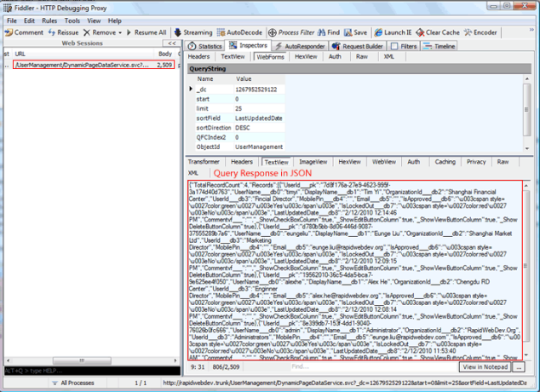This screenshot has width=540, height=392.
Task: Select request TextView inspector tab
Action: point(233,56)
